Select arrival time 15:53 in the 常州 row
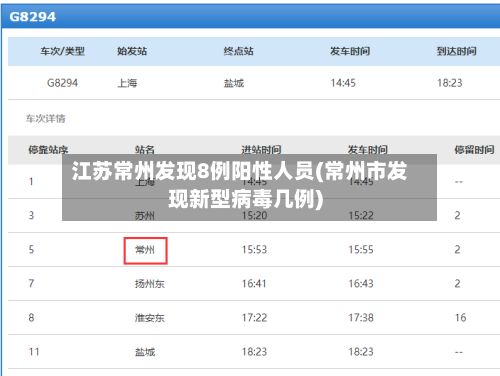The width and height of the screenshot is (500, 376). [254, 250]
